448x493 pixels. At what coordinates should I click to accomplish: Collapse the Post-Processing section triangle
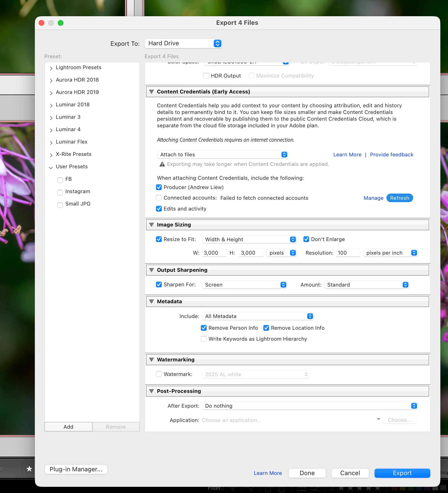pyautogui.click(x=151, y=391)
